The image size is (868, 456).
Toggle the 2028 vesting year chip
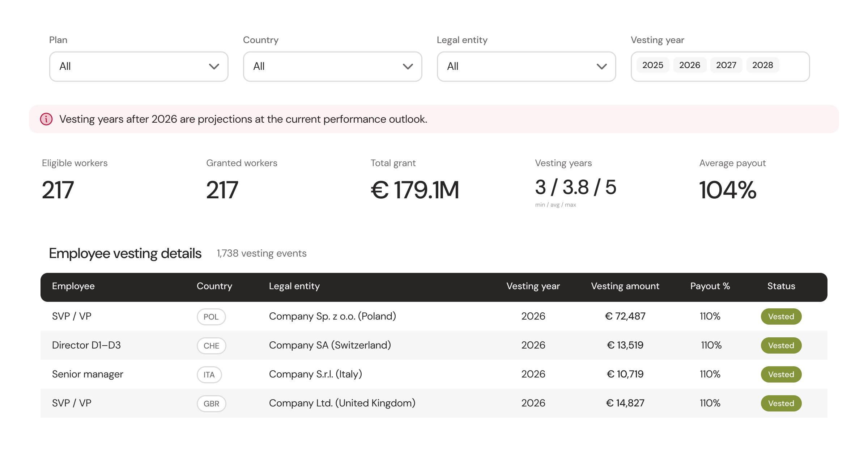pyautogui.click(x=763, y=65)
